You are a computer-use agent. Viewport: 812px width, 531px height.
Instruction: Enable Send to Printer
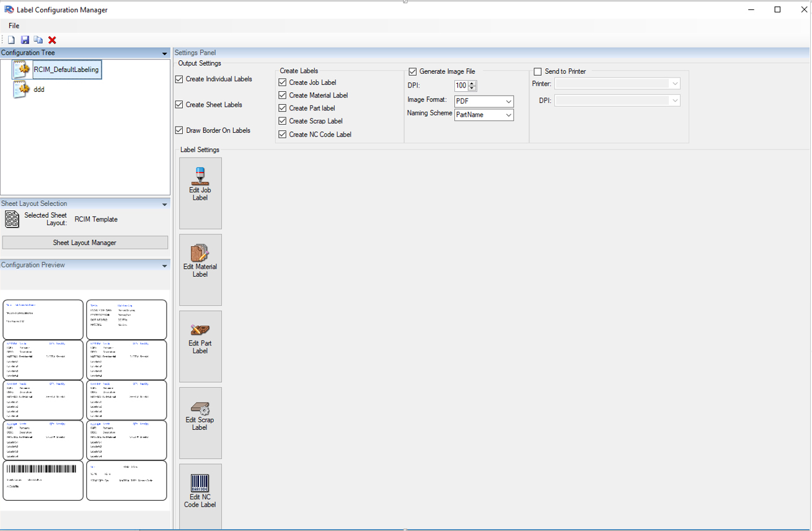pyautogui.click(x=537, y=71)
